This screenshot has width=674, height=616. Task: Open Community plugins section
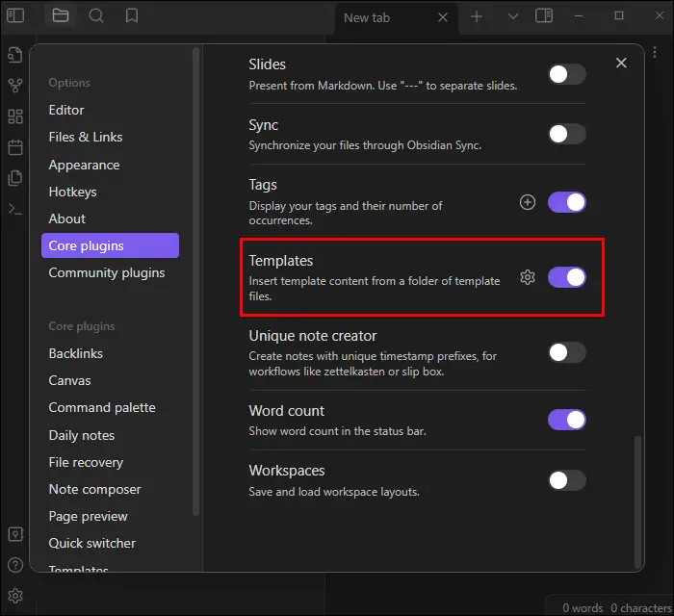110,272
